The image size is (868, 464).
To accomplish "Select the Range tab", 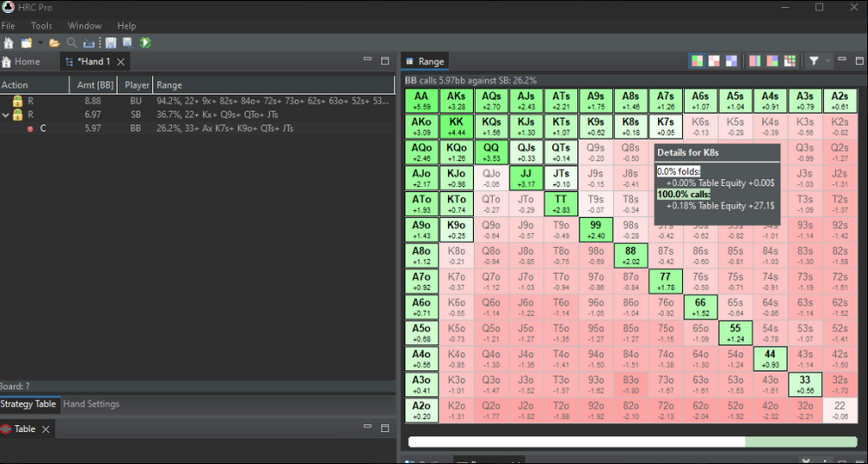I will pyautogui.click(x=425, y=62).
